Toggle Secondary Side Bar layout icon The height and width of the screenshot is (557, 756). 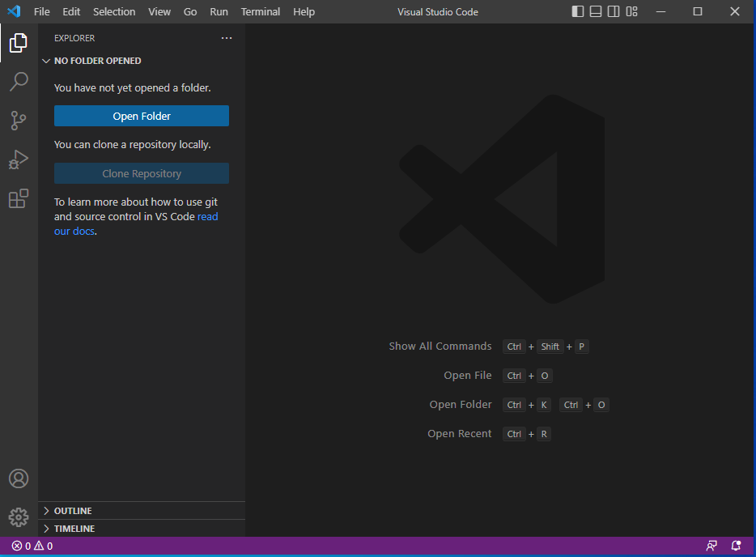[614, 11]
